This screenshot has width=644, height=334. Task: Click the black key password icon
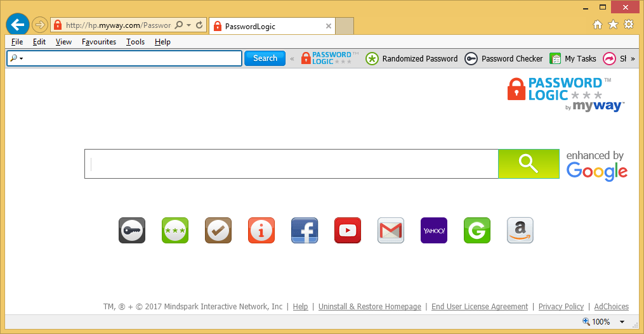pyautogui.click(x=132, y=231)
